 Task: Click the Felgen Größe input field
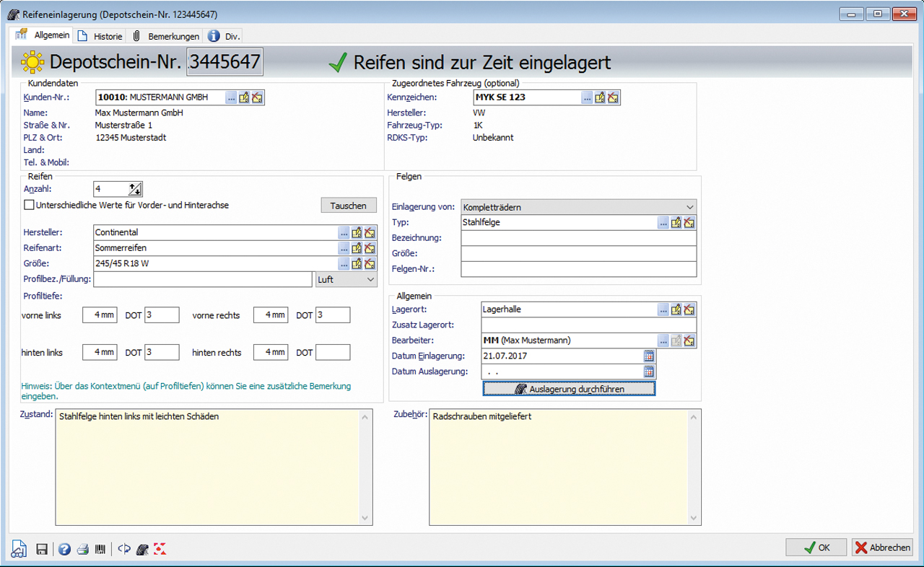[579, 254]
